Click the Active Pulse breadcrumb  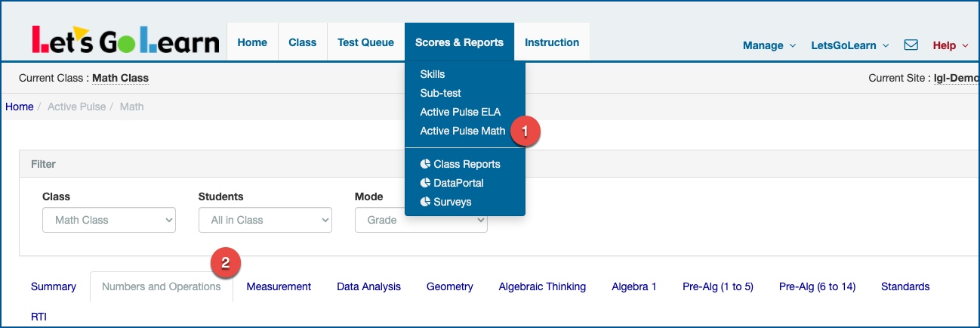(77, 107)
